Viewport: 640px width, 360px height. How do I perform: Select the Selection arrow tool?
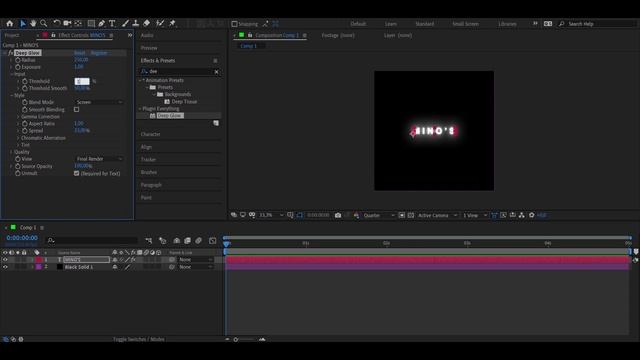click(23, 24)
